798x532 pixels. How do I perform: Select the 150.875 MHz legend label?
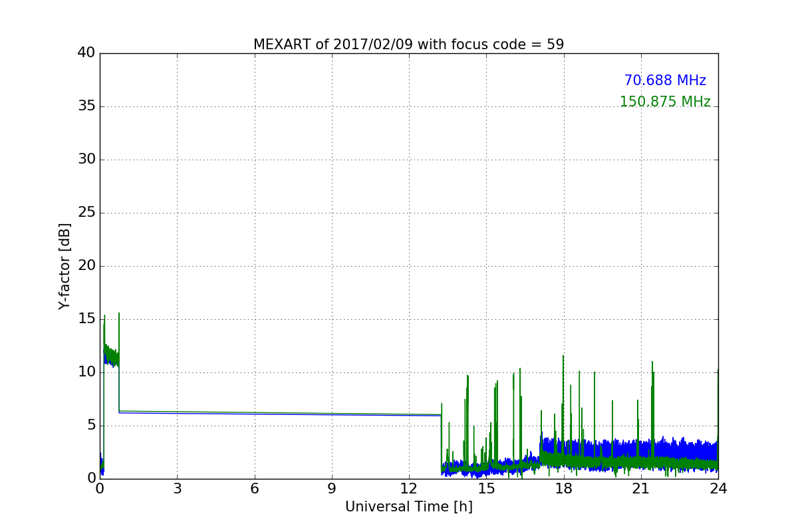click(665, 102)
